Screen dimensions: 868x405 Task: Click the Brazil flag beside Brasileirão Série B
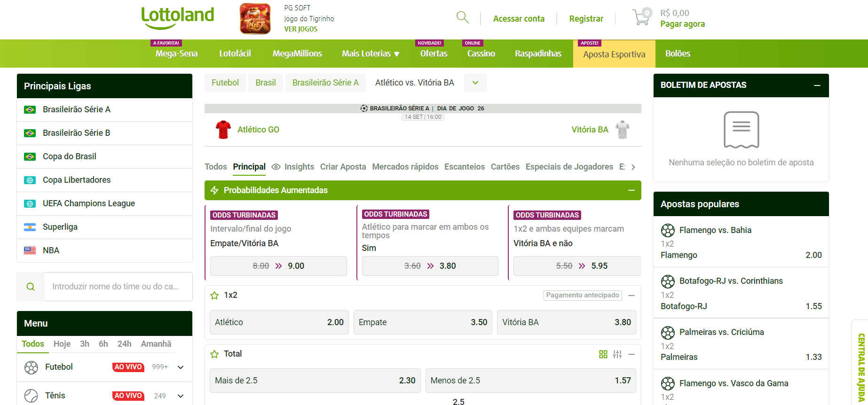coord(30,133)
